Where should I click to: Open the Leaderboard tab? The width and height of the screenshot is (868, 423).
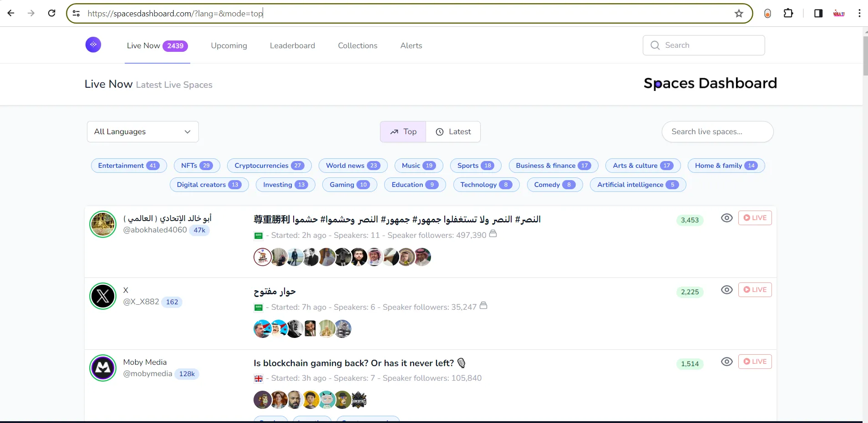point(292,45)
